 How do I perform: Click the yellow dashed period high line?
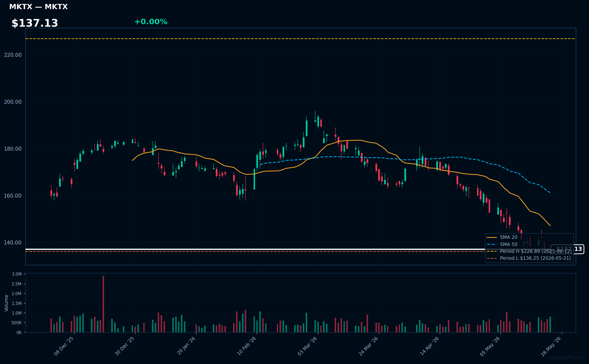(x=301, y=39)
